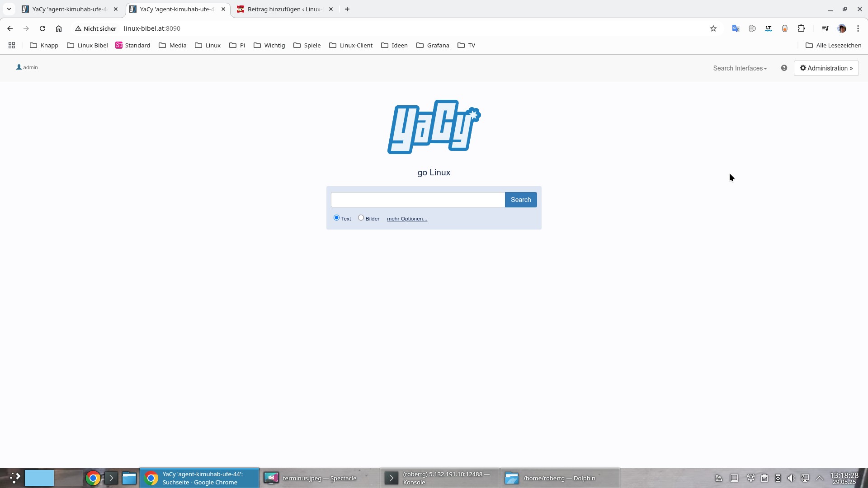Click the YaCy logo
The image size is (868, 488).
(434, 127)
